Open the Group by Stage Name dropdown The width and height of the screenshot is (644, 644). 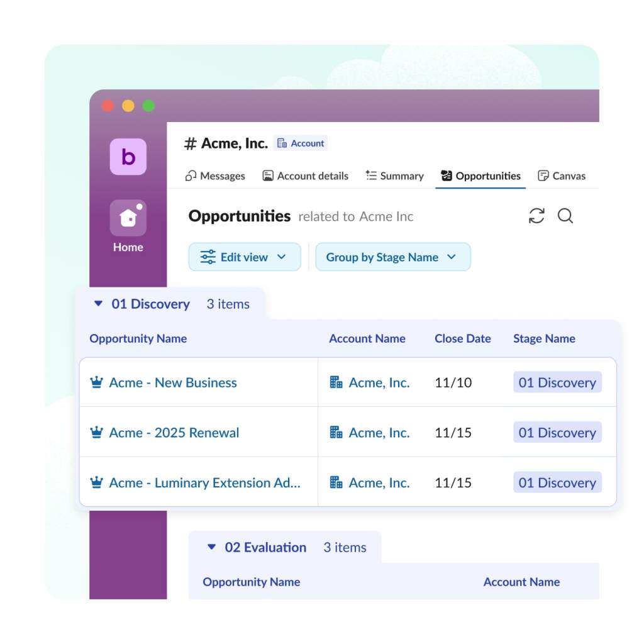pos(392,257)
